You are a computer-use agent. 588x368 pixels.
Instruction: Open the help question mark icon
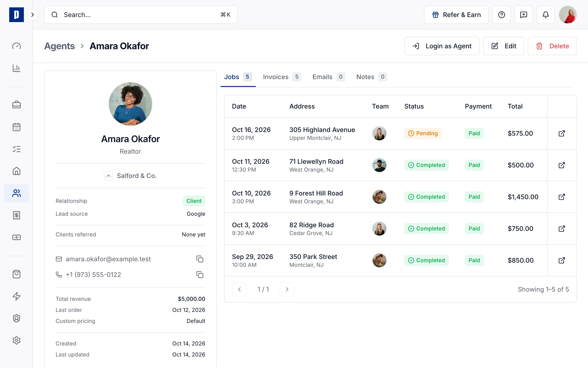click(501, 15)
